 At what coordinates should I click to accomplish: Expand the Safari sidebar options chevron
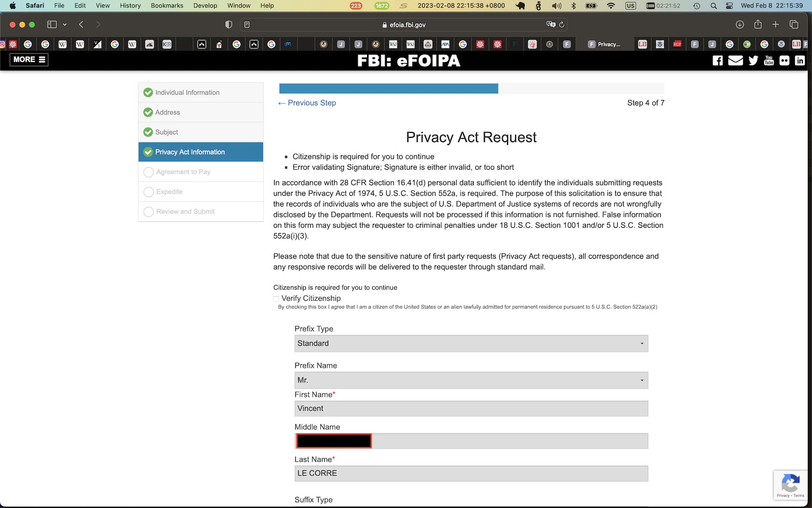click(x=65, y=25)
